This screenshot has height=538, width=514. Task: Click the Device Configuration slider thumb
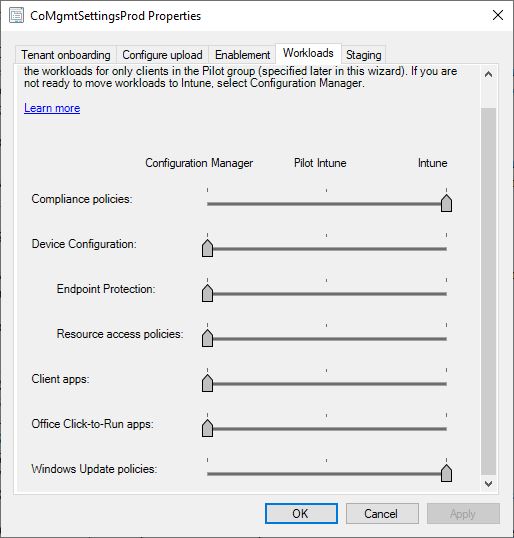(207, 248)
